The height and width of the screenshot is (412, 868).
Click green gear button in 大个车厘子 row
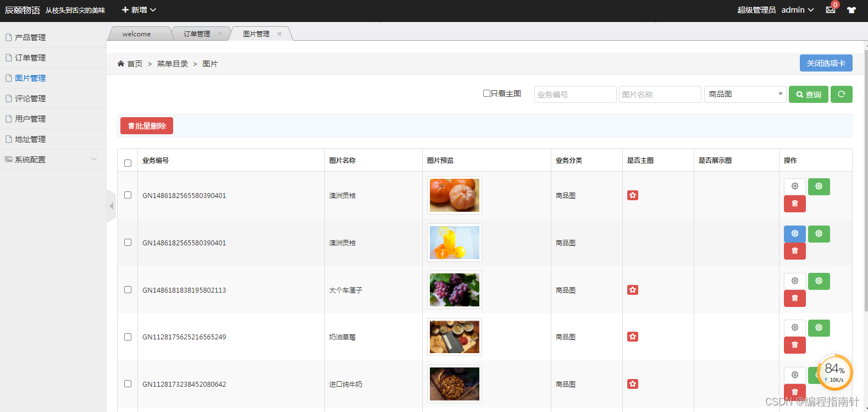819,281
